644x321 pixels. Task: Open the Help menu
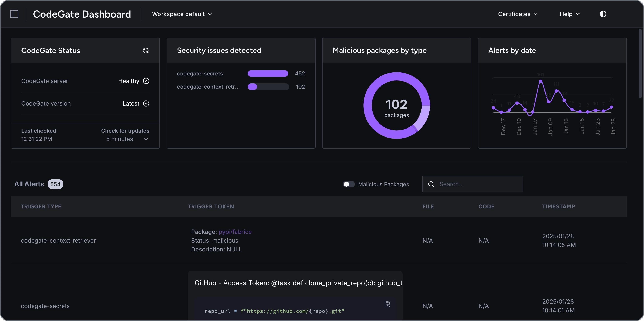click(569, 14)
